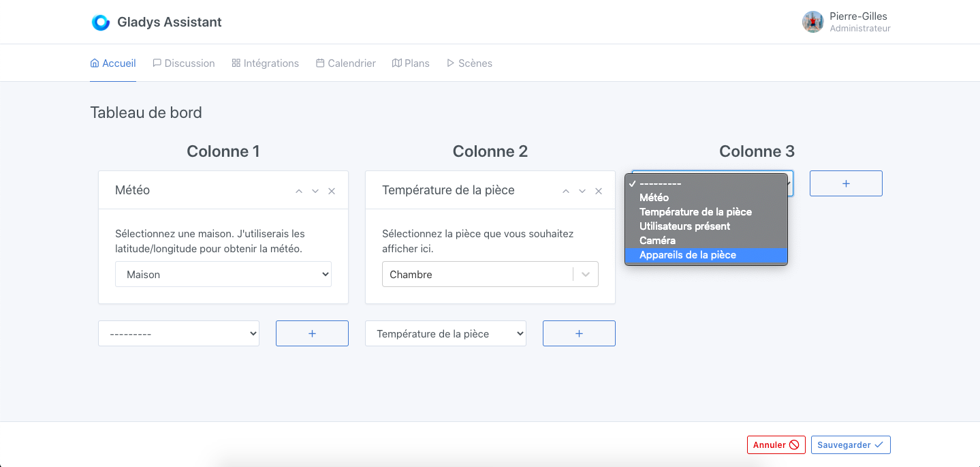Click the Pierre-Gilles profile avatar
The image size is (980, 467).
[812, 22]
